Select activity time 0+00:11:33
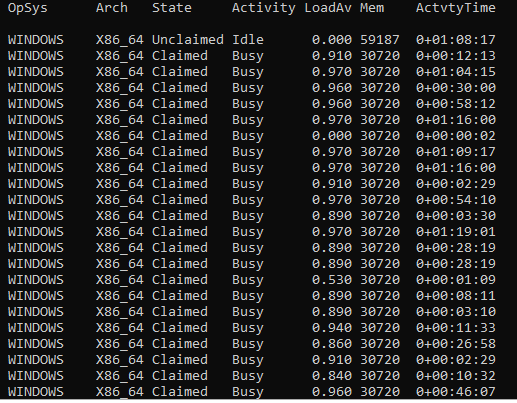This screenshot has width=517, height=403. [x=456, y=328]
